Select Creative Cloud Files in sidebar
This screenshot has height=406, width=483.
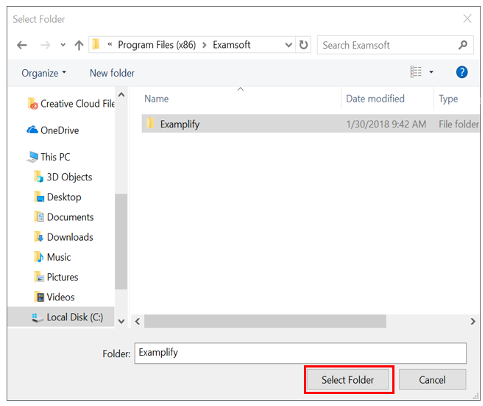(77, 104)
